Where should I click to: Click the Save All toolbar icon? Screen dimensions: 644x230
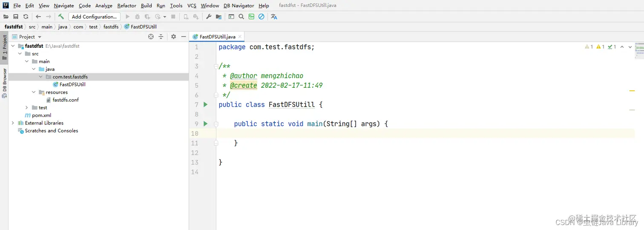16,17
